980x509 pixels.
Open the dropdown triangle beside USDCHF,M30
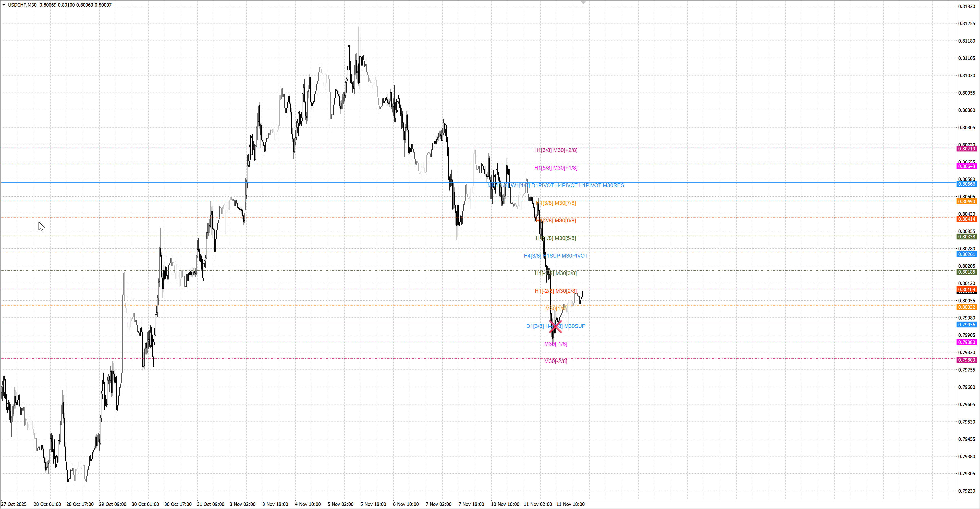click(x=4, y=5)
